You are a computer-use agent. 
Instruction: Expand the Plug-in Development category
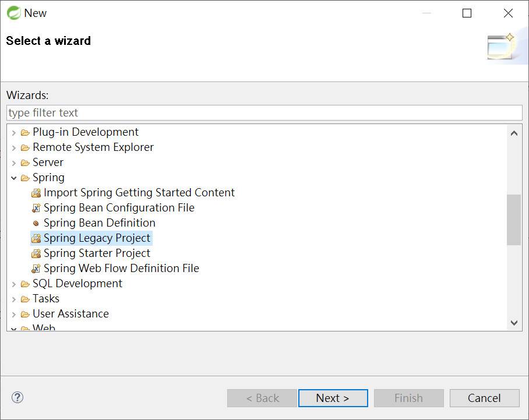(x=14, y=133)
